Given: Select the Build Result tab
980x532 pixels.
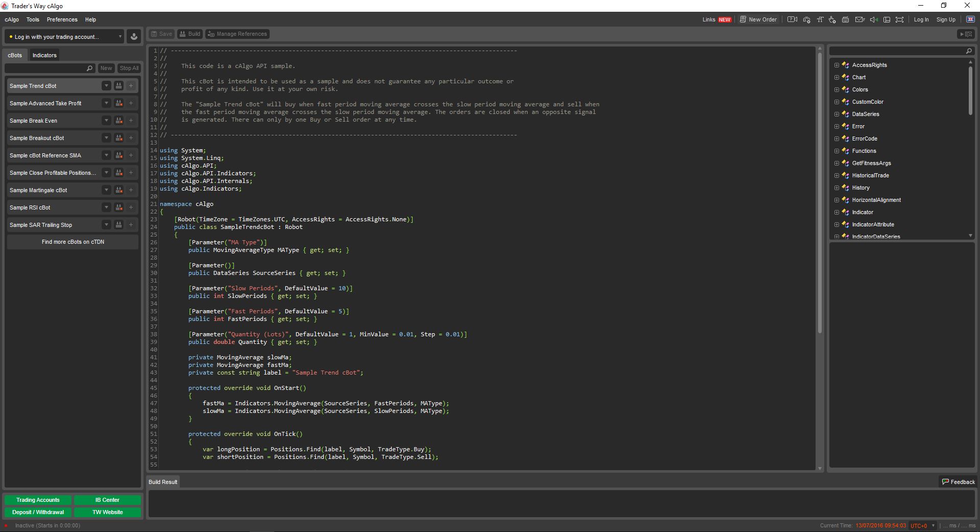Looking at the screenshot, I should click(x=163, y=482).
